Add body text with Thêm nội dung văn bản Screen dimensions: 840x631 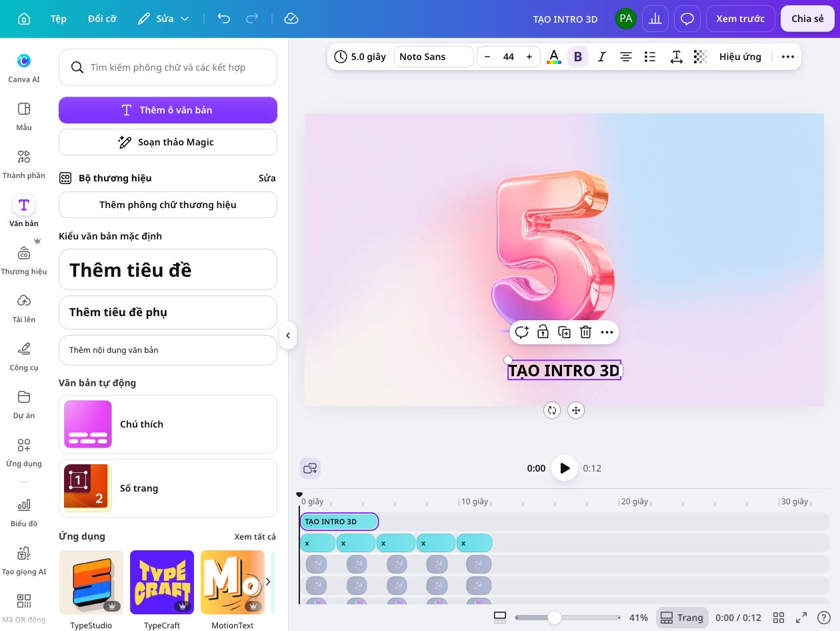[x=168, y=350]
